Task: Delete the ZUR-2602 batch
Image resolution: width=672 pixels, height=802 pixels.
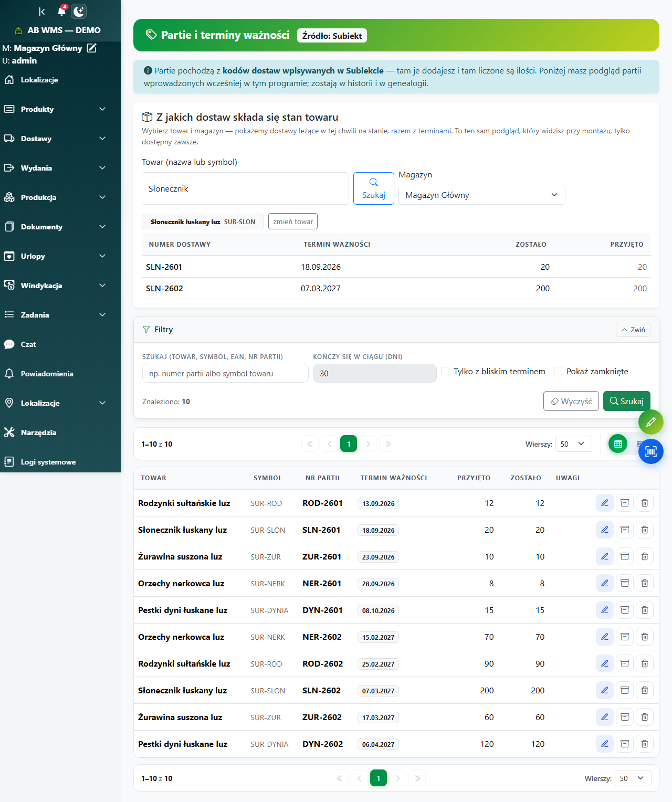Action: [645, 717]
